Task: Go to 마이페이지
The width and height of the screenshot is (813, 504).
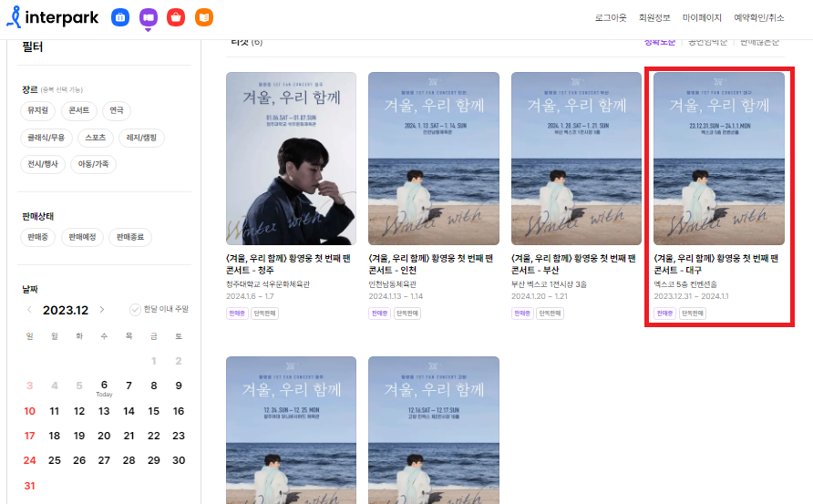Action: 702,17
